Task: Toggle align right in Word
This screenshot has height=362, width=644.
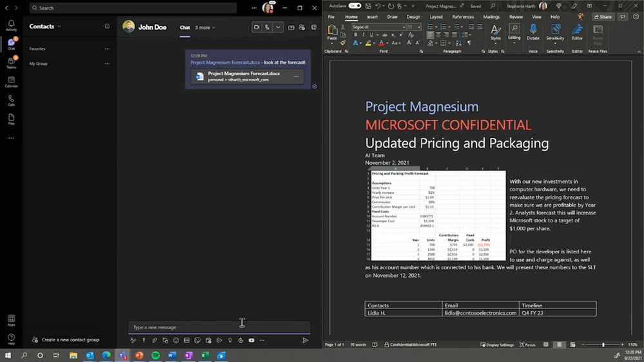Action: (x=447, y=35)
